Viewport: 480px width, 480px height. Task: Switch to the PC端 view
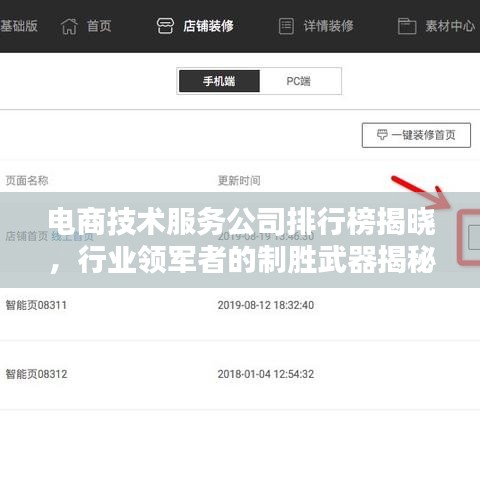click(299, 81)
